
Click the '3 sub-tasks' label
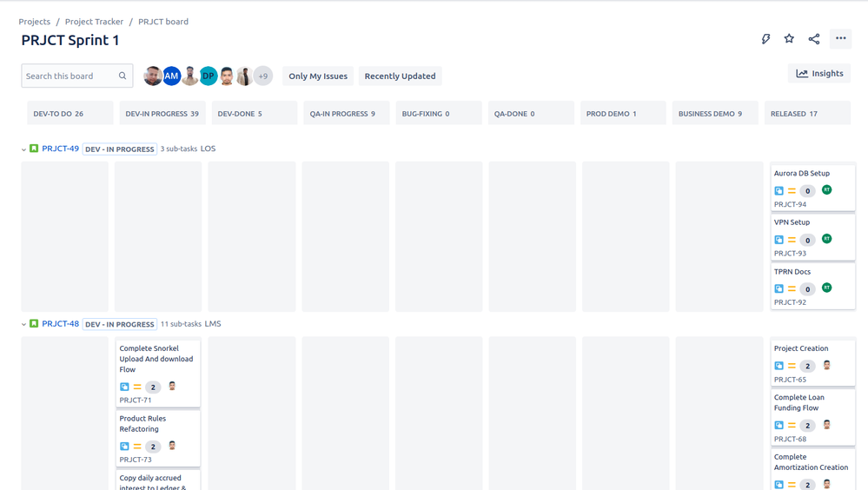[x=179, y=149]
